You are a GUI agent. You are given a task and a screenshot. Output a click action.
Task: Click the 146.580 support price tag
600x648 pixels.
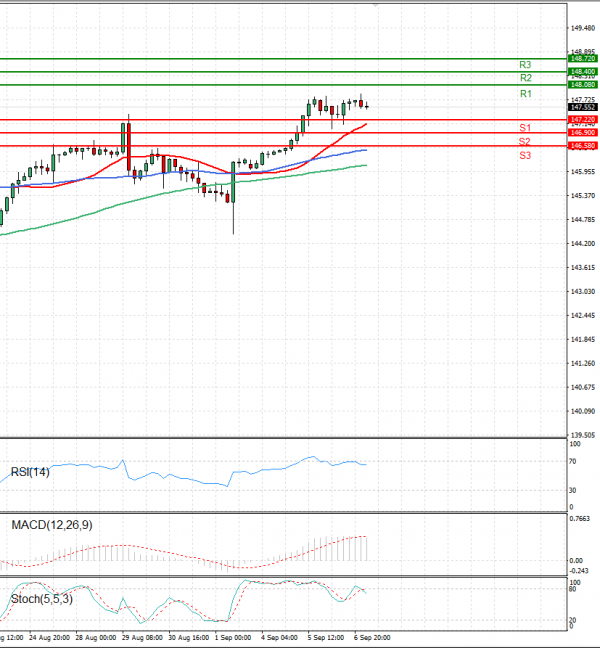point(583,146)
